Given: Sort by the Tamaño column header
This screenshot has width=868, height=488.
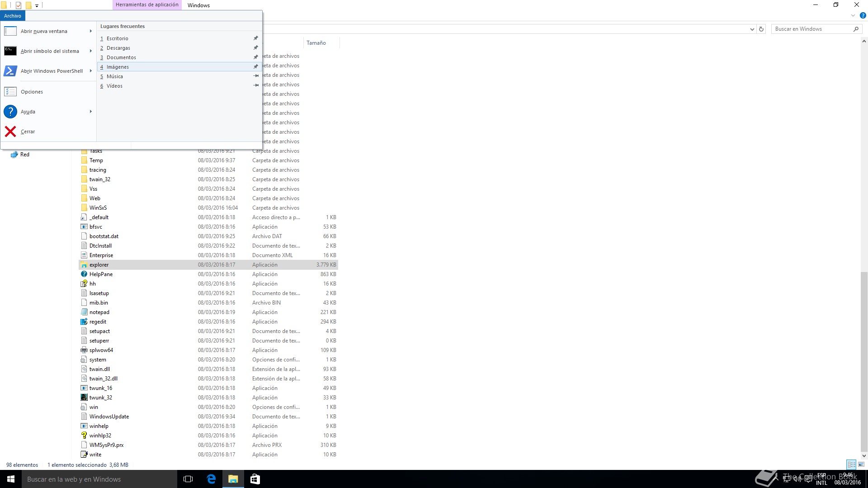Looking at the screenshot, I should click(x=321, y=43).
